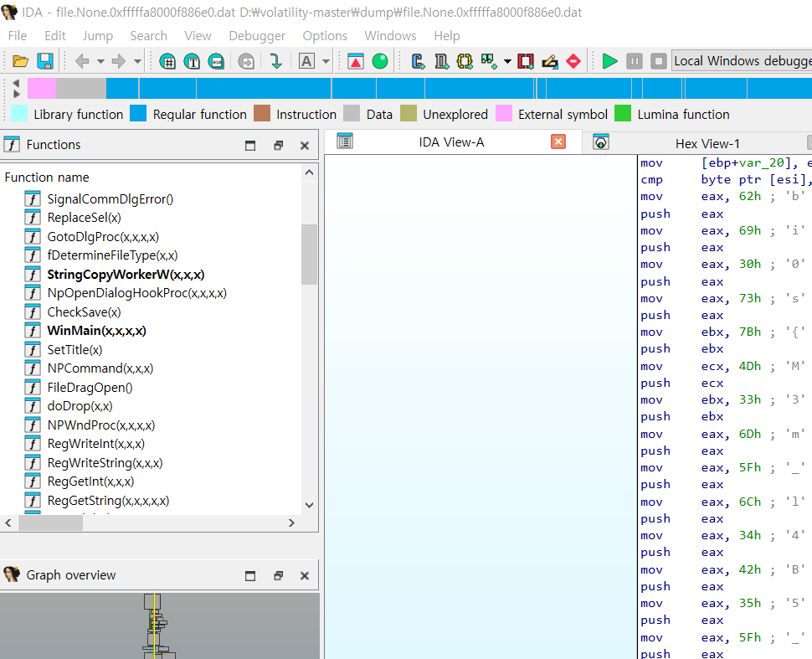Click the hash-symbol round toolbar icon

click(167, 62)
